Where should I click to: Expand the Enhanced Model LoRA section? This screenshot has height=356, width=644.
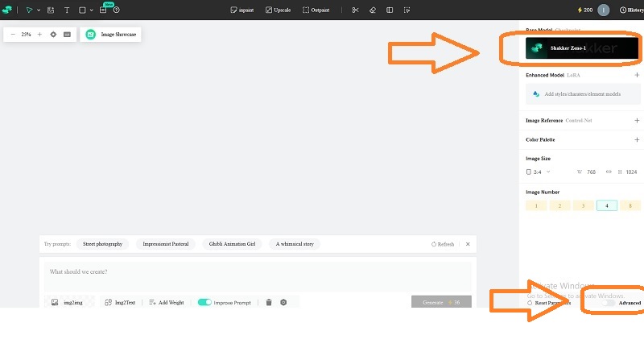pos(637,74)
